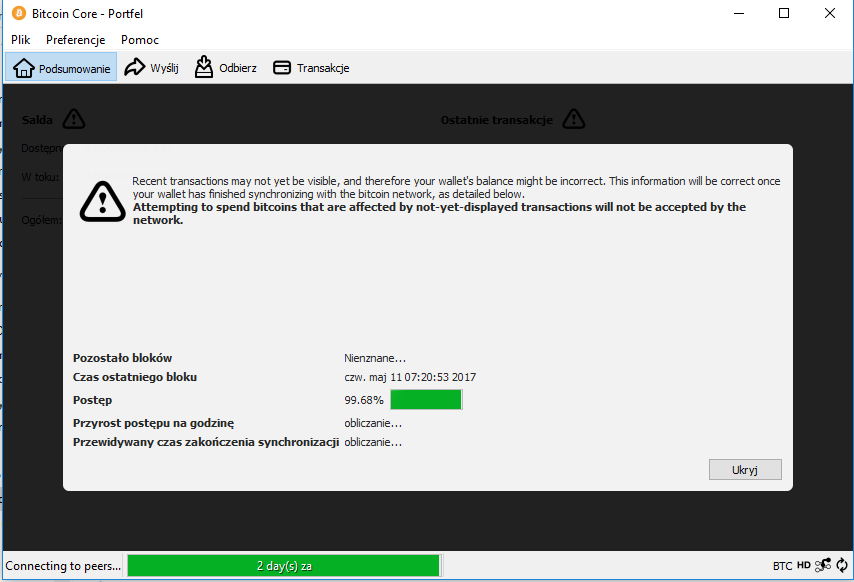The height and width of the screenshot is (582, 854).
Task: Click the network connections icon in status bar
Action: point(823,566)
